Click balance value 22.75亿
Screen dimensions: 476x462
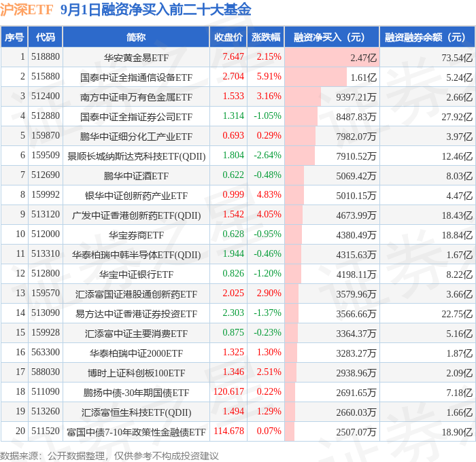[x=457, y=314]
